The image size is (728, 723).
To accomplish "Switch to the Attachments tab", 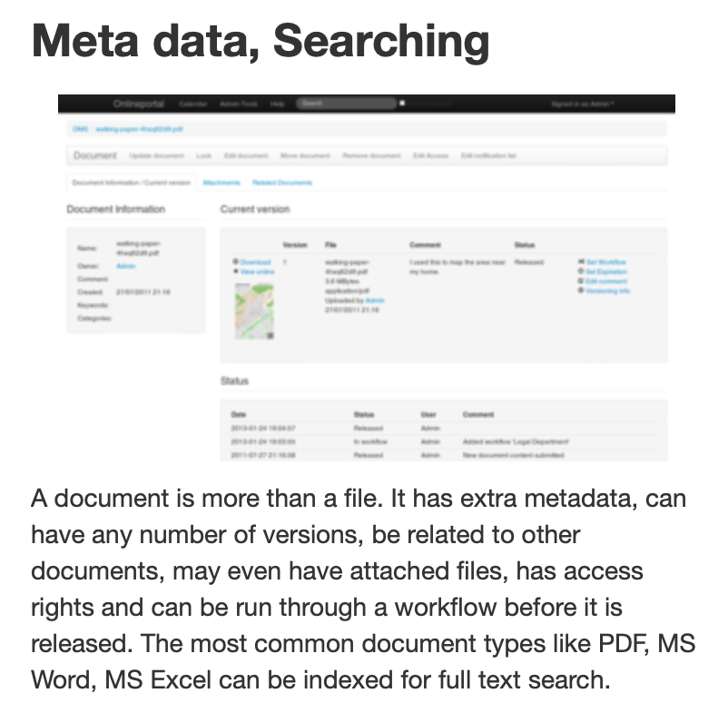I will point(221,183).
